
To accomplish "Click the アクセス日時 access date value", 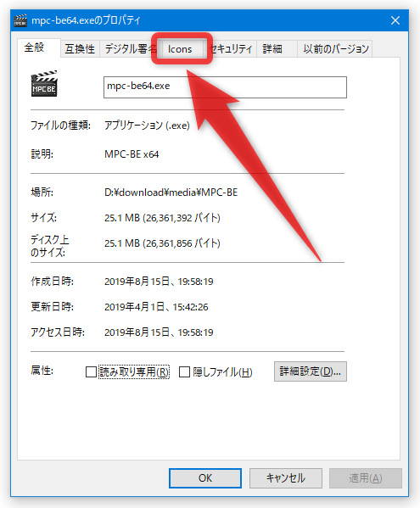I will pos(159,332).
